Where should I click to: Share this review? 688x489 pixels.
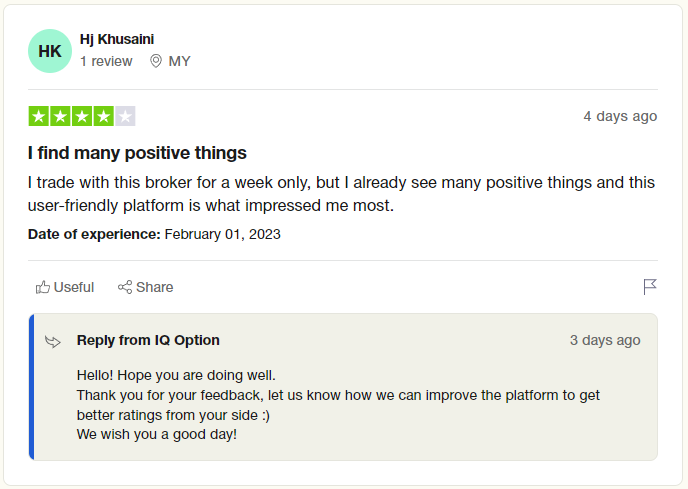pyautogui.click(x=146, y=287)
